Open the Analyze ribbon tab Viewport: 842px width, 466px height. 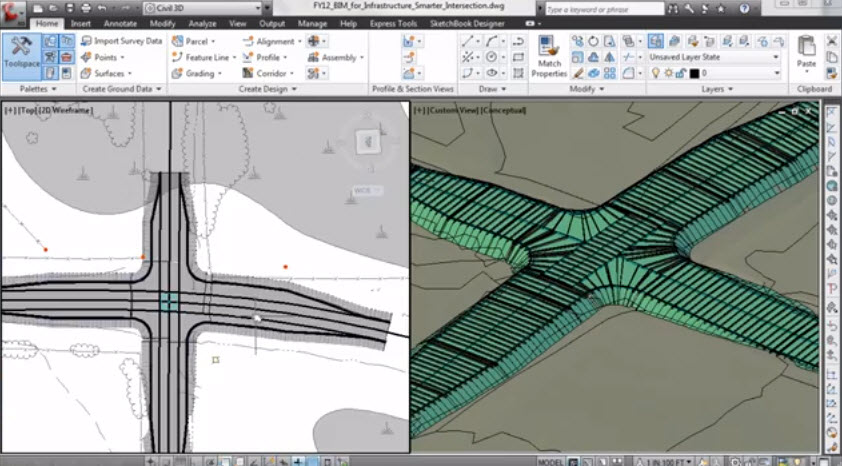204,23
